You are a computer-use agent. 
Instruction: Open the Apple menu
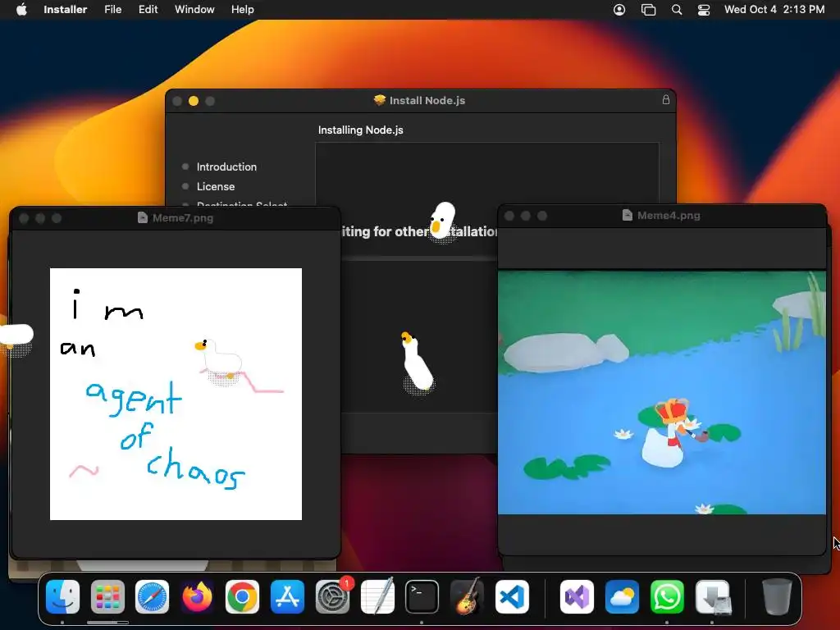point(21,10)
